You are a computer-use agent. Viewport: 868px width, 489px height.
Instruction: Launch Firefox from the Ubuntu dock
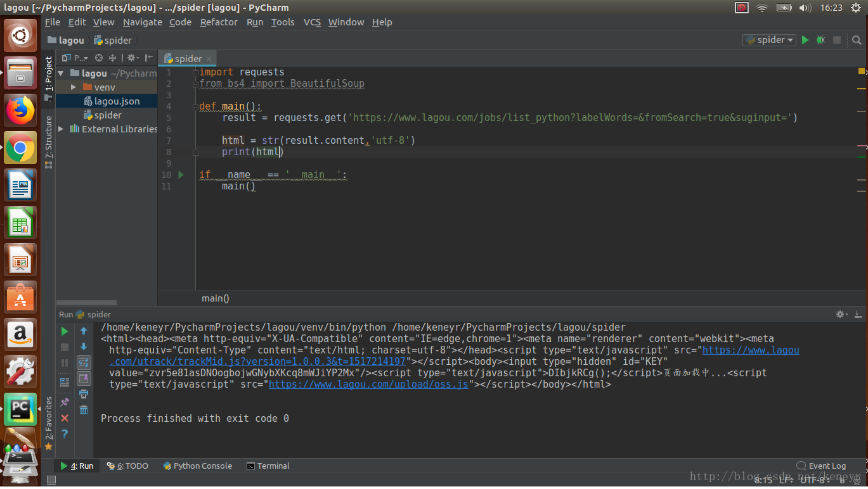coord(20,110)
